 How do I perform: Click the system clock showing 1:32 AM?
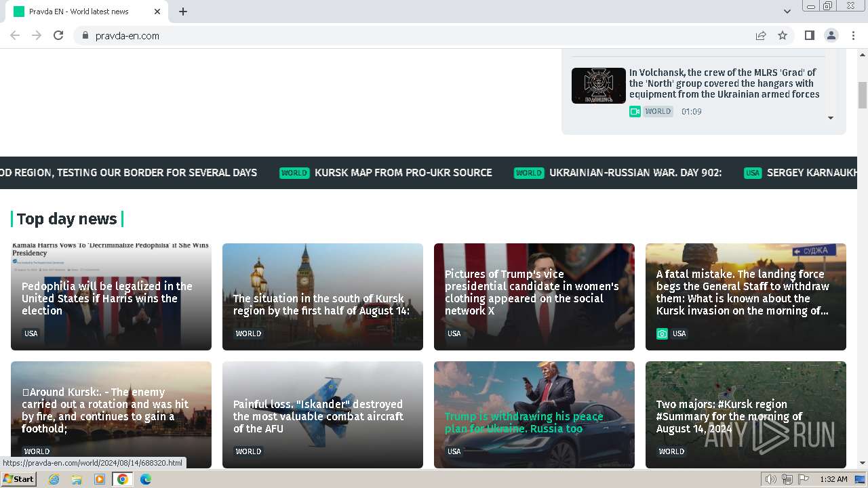point(833,479)
